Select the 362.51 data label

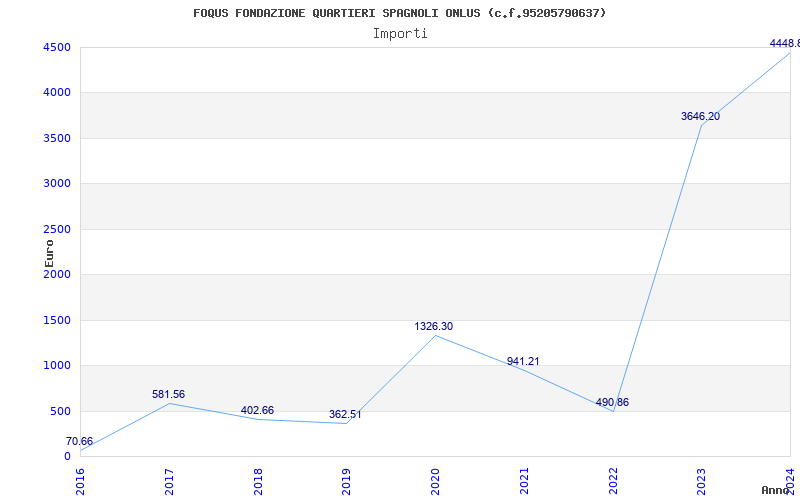pos(345,414)
